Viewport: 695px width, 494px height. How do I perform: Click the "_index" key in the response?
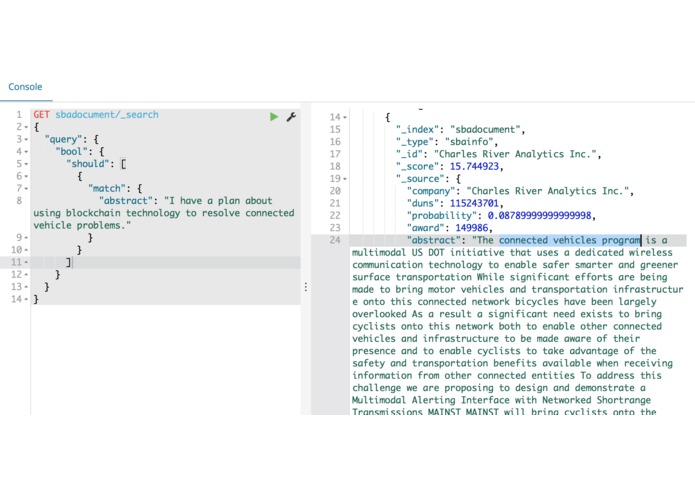point(418,129)
